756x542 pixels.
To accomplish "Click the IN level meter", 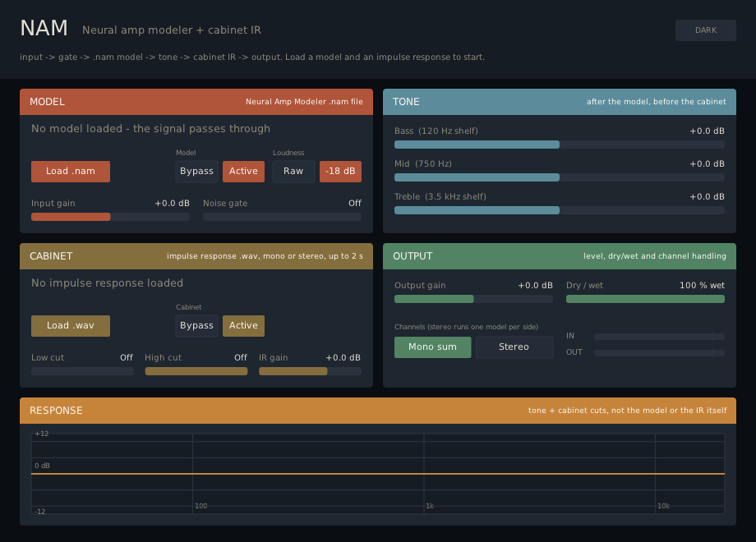I will (x=659, y=337).
